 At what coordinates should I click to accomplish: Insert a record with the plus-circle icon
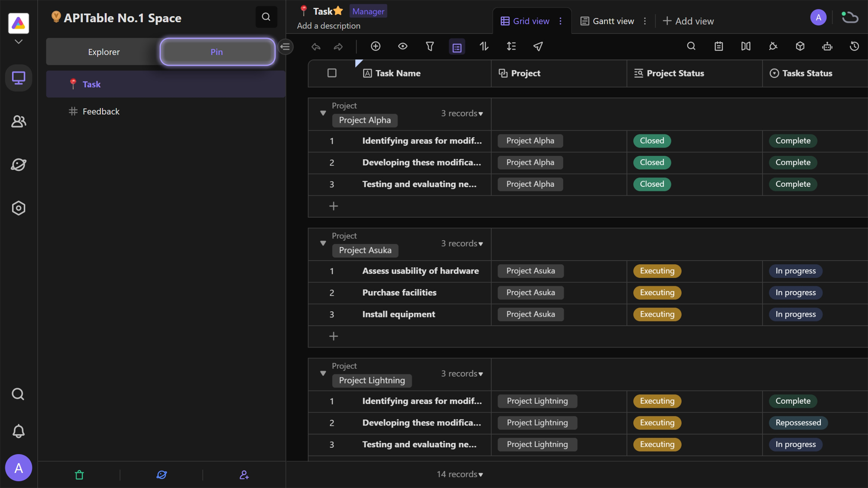(375, 46)
